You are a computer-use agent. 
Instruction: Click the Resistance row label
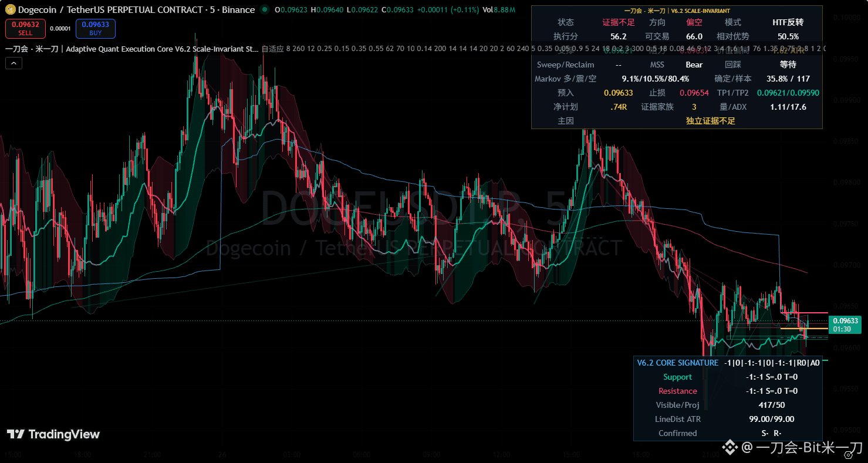(x=677, y=391)
